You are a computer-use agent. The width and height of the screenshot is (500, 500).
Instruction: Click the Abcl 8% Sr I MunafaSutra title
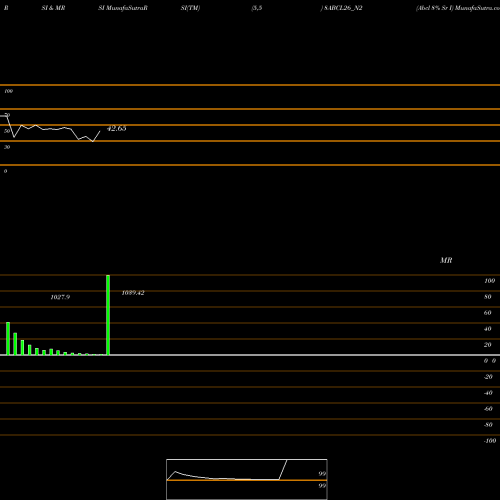click(x=458, y=8)
